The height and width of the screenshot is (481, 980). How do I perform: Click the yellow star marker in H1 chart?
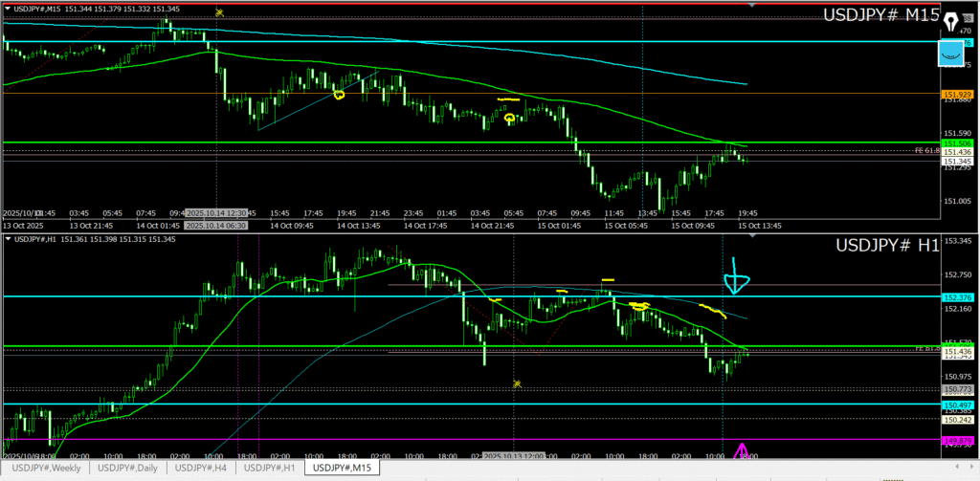click(x=517, y=383)
